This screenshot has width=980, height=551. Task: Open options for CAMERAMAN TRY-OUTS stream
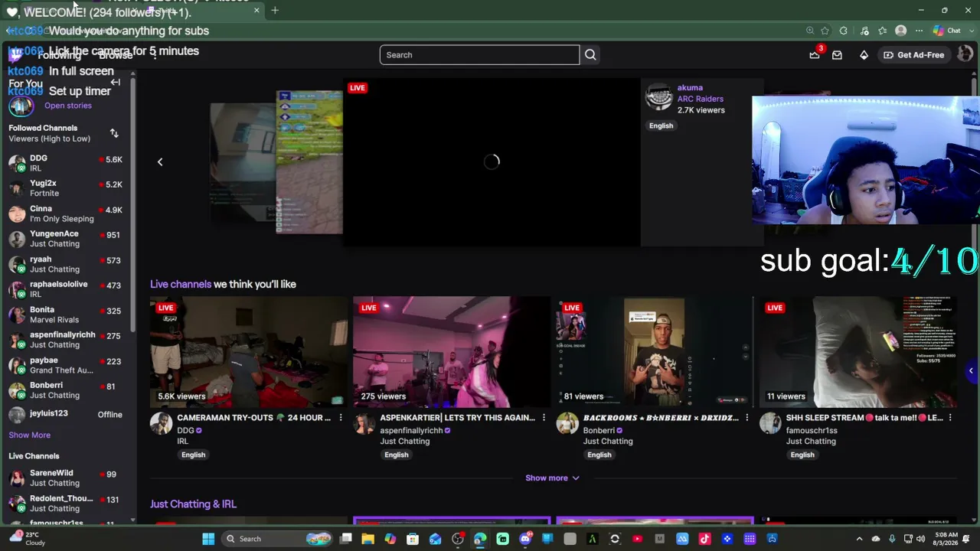click(x=341, y=418)
